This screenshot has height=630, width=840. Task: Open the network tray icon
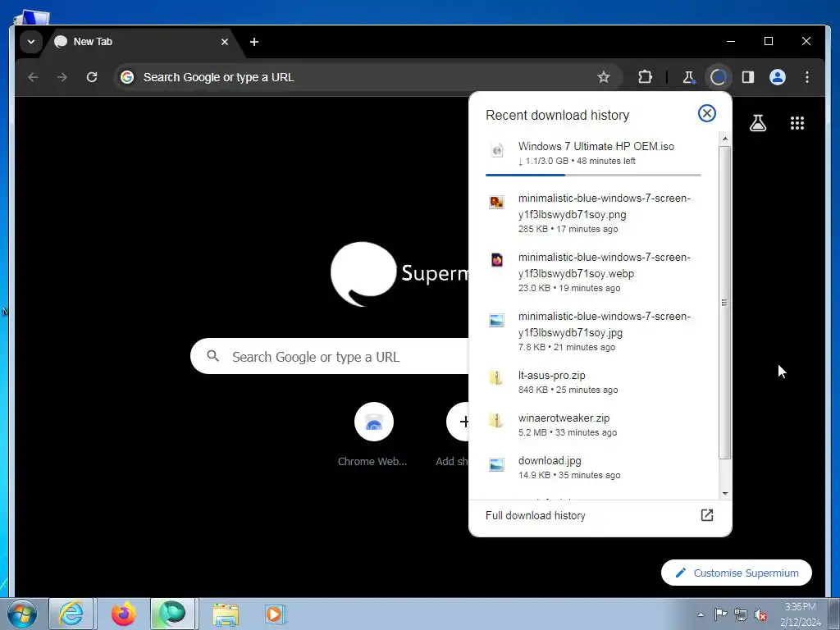741,614
